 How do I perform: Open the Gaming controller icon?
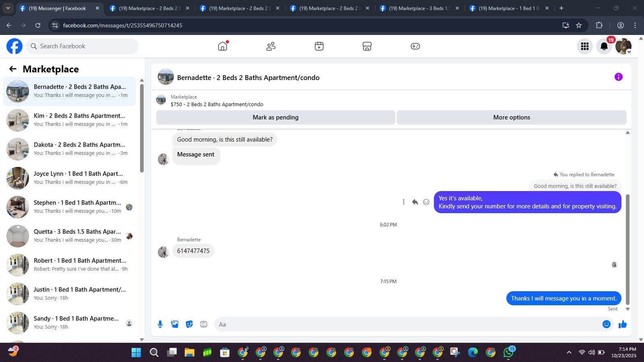pyautogui.click(x=415, y=46)
